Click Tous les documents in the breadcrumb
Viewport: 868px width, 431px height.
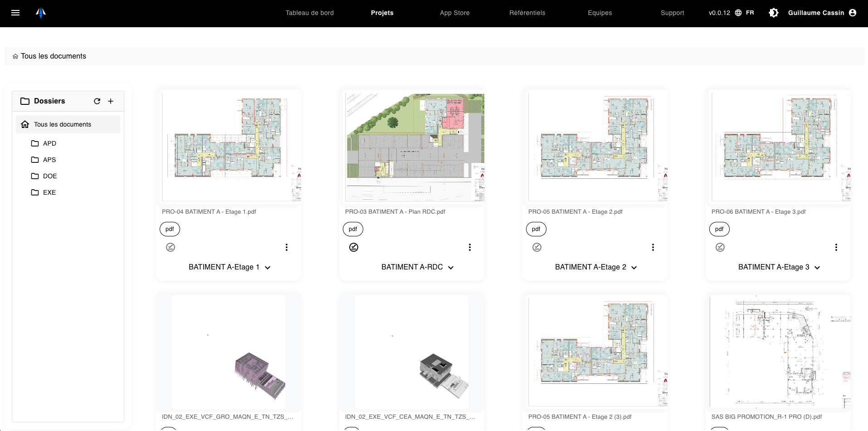(54, 56)
